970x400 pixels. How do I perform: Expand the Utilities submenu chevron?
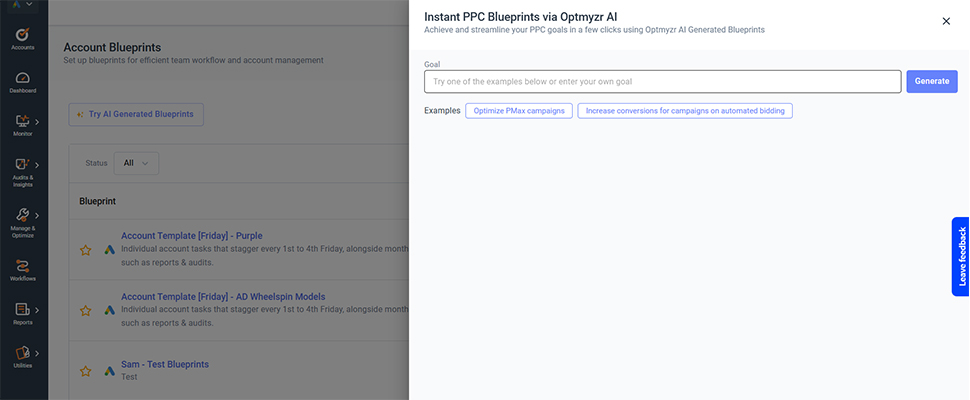coord(37,354)
